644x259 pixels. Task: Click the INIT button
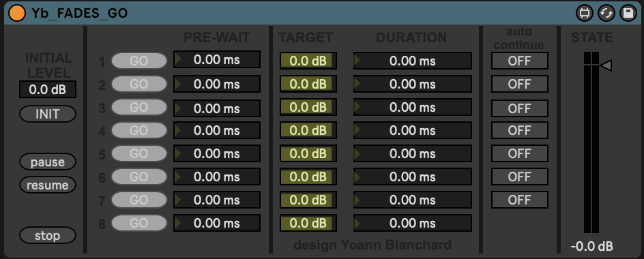48,114
